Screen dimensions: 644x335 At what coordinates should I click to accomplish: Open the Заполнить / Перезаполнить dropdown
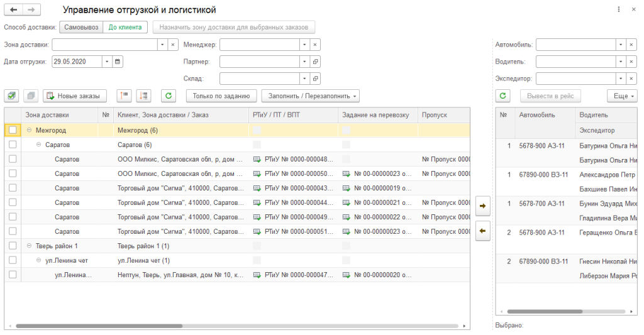(x=310, y=96)
